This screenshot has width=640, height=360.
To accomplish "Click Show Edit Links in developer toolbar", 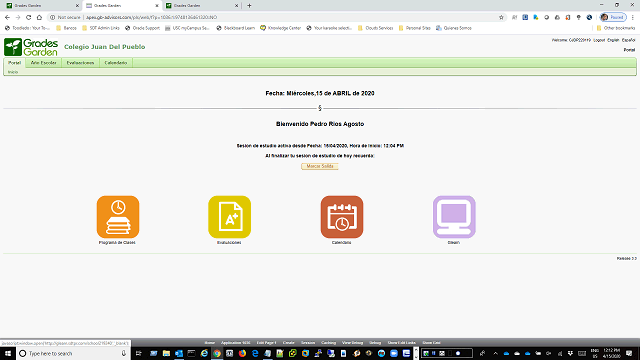I will pyautogui.click(x=402, y=343).
